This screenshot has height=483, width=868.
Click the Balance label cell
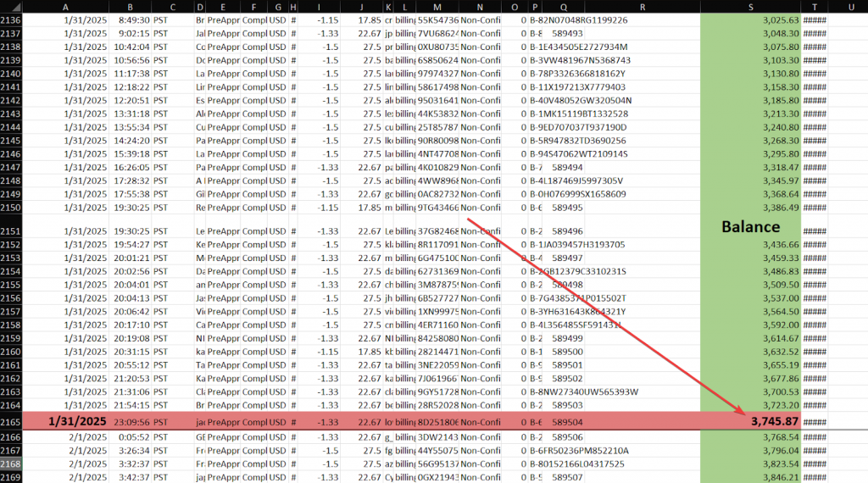click(x=750, y=226)
